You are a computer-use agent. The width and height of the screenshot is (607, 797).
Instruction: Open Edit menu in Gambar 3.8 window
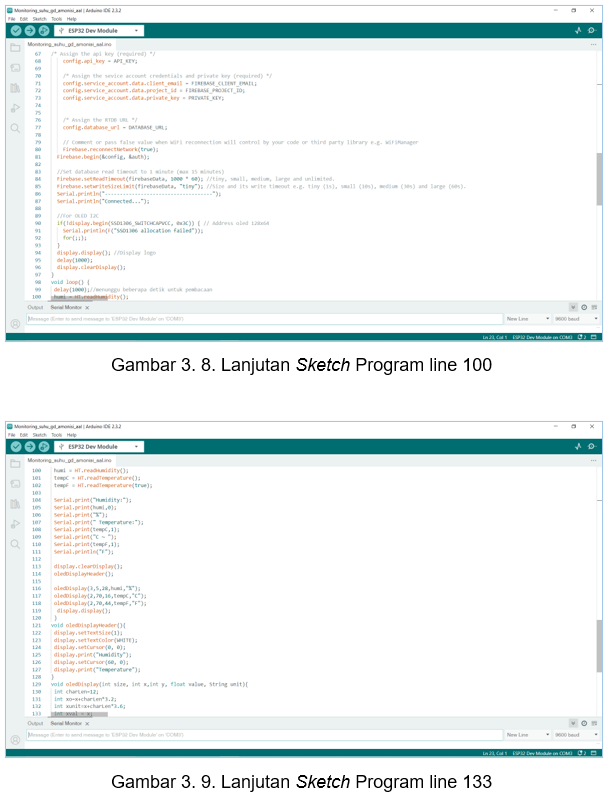coord(24,19)
